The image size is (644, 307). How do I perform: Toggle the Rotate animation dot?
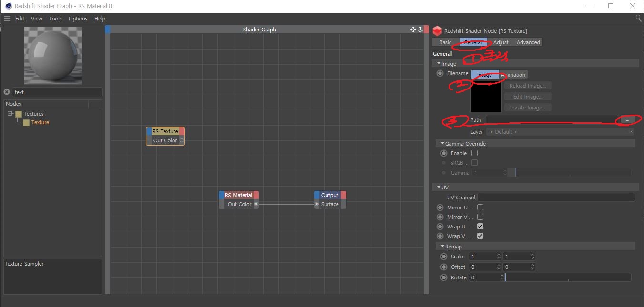click(x=444, y=277)
